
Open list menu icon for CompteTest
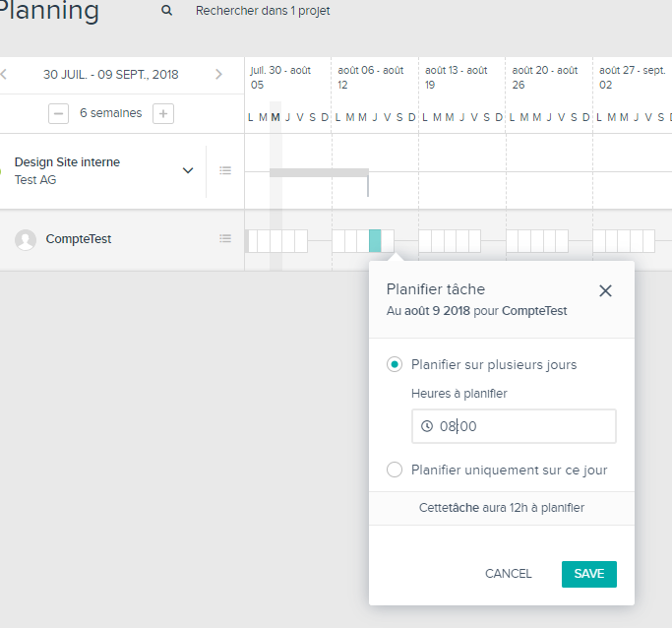[x=225, y=238]
